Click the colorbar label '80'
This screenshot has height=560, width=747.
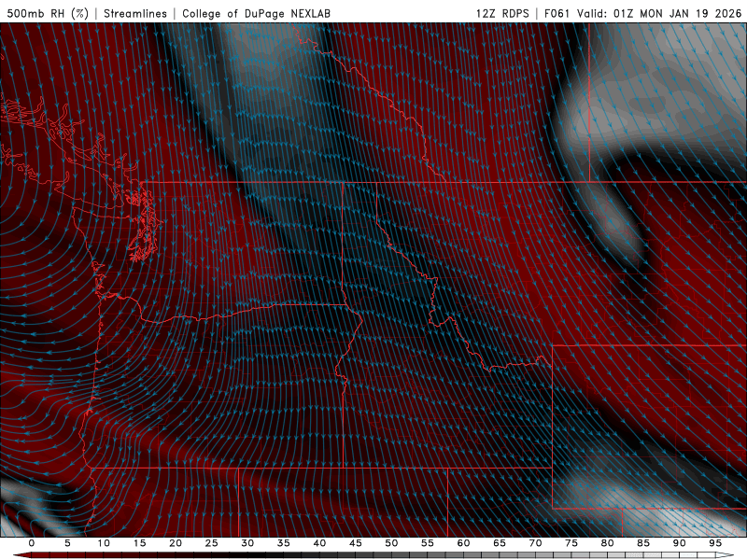[608, 543]
